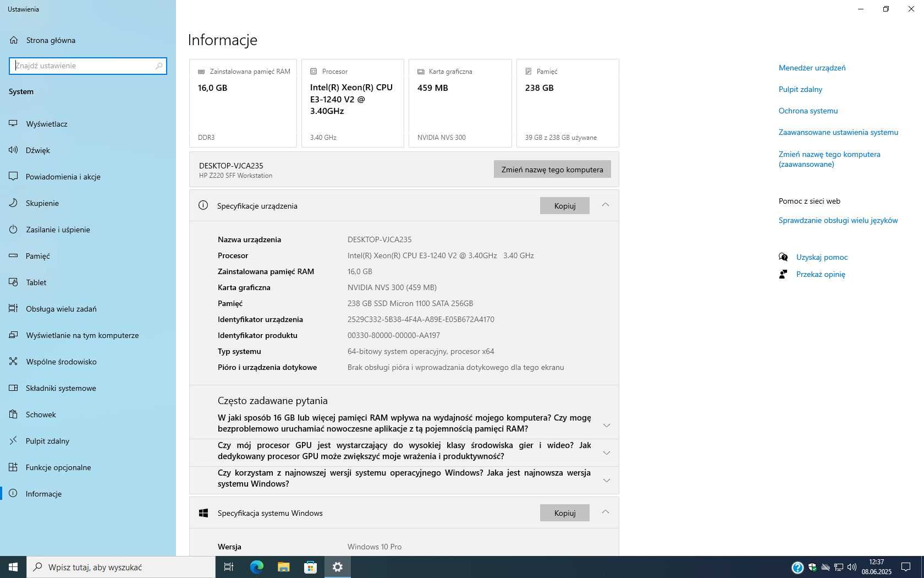Click the Przekaż opinię link text
This screenshot has height=578, width=924.
pyautogui.click(x=821, y=274)
